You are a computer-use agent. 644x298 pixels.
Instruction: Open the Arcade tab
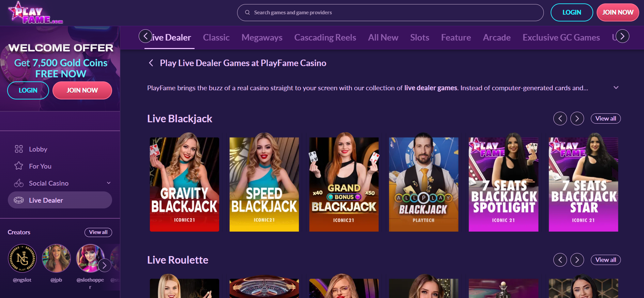pyautogui.click(x=497, y=37)
